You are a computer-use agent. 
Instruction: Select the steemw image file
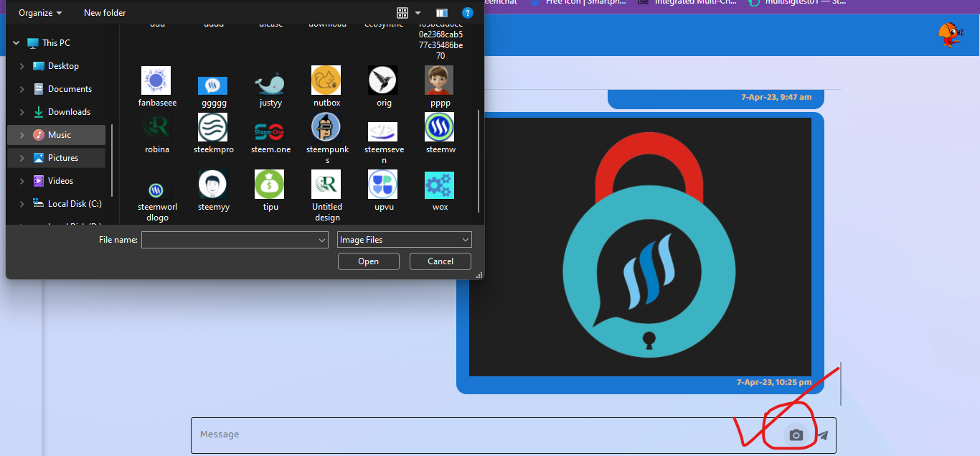click(x=440, y=134)
